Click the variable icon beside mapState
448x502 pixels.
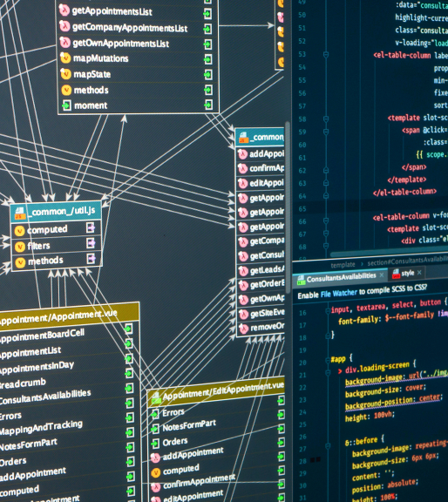coord(65,74)
